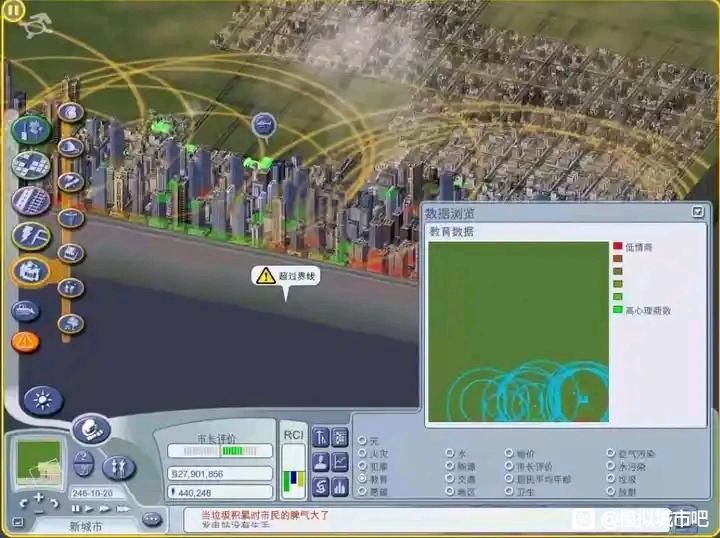
Task: Click the mayor rating 市长评价 bar
Action: (218, 451)
